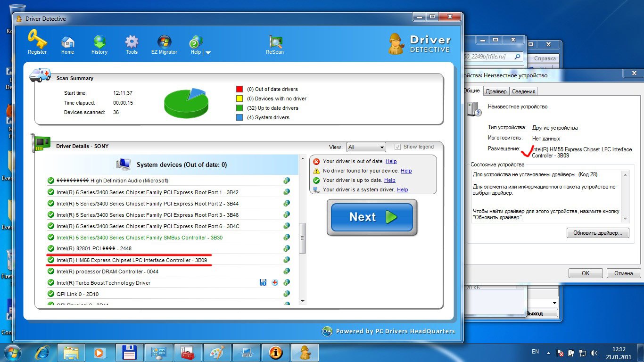644x362 pixels.
Task: Open the View dropdown set to All
Action: click(366, 147)
